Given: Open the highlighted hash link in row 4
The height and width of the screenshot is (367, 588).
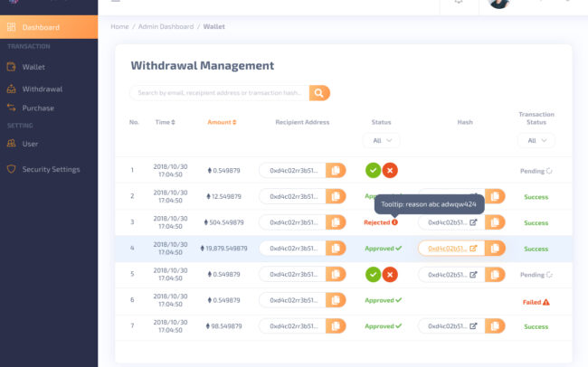Looking at the screenshot, I should tap(447, 249).
